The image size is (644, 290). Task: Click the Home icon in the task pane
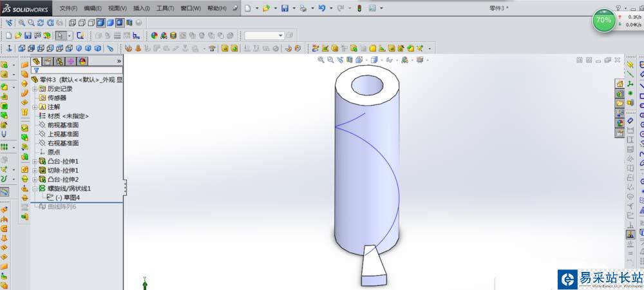620,84
